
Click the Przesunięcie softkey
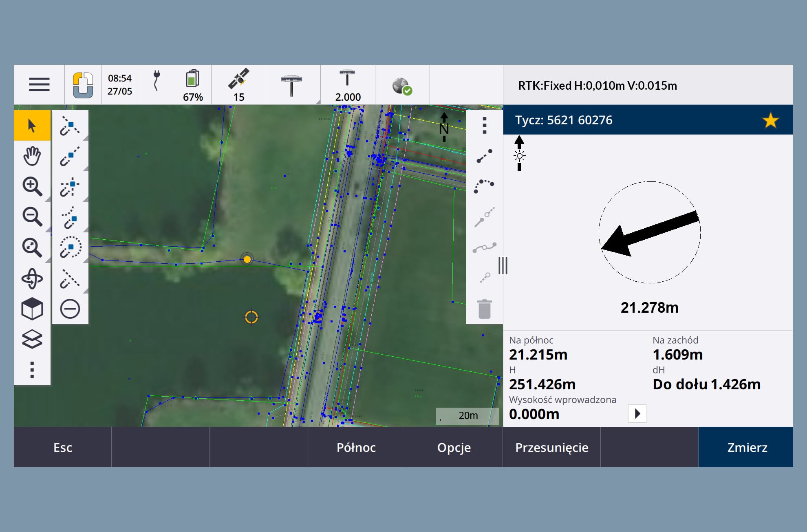pyautogui.click(x=551, y=448)
